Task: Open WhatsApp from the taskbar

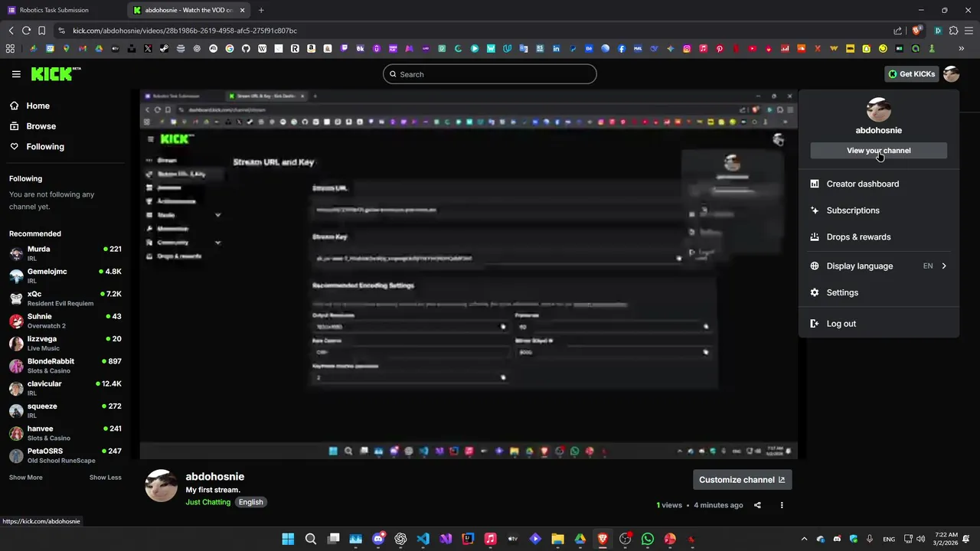Action: pos(648,539)
